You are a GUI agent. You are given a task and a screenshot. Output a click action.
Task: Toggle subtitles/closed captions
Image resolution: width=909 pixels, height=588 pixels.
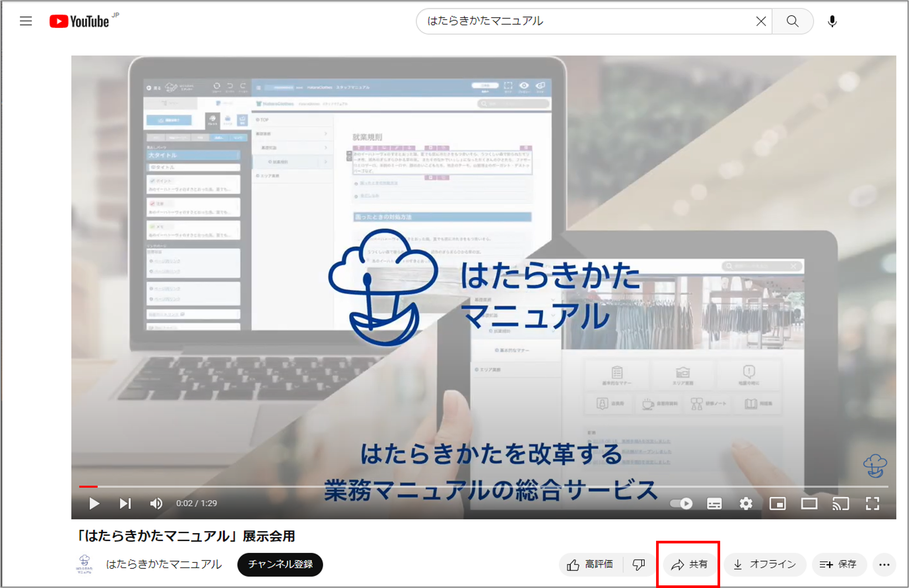(x=714, y=504)
